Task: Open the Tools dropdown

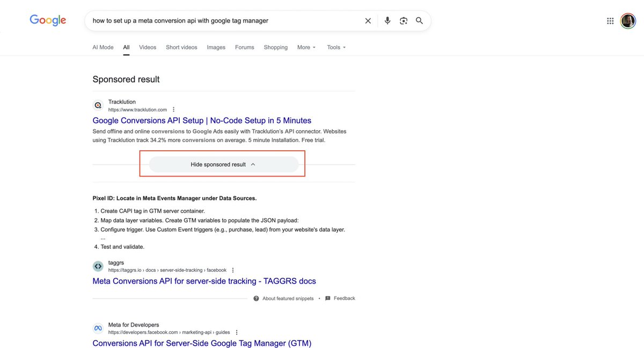Action: click(x=336, y=47)
